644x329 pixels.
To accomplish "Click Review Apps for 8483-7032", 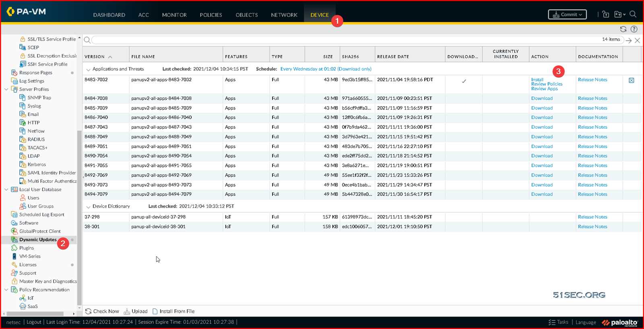I will coord(544,88).
